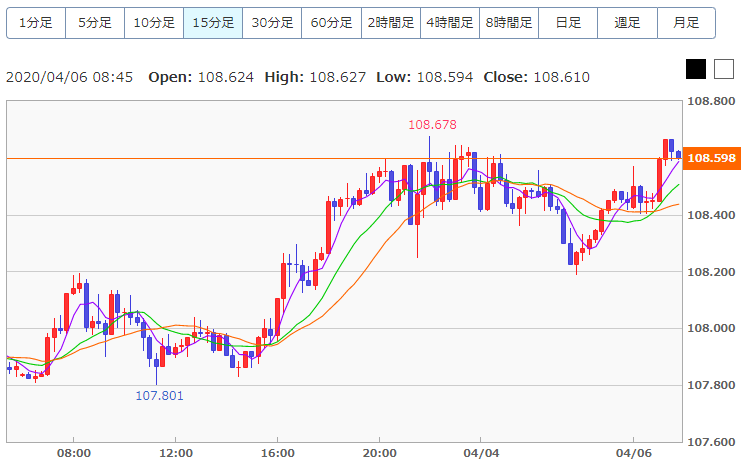
Task: Click the 107.800 price axis label
Action: click(711, 385)
